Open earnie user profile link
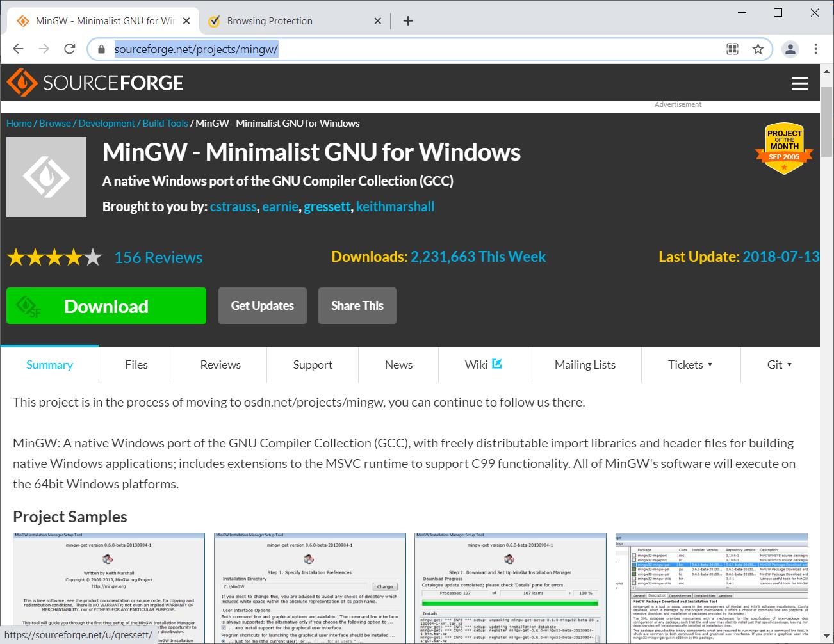The image size is (834, 644). [280, 207]
